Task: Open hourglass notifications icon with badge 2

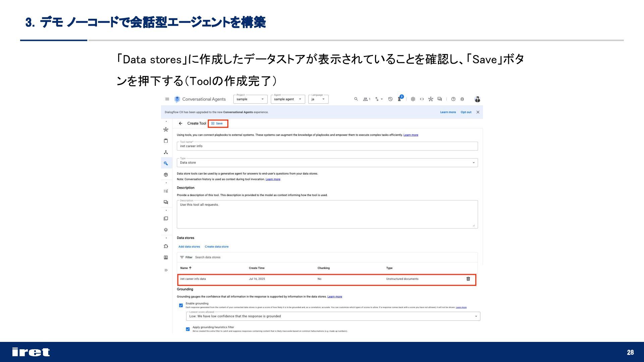Action: click(400, 99)
